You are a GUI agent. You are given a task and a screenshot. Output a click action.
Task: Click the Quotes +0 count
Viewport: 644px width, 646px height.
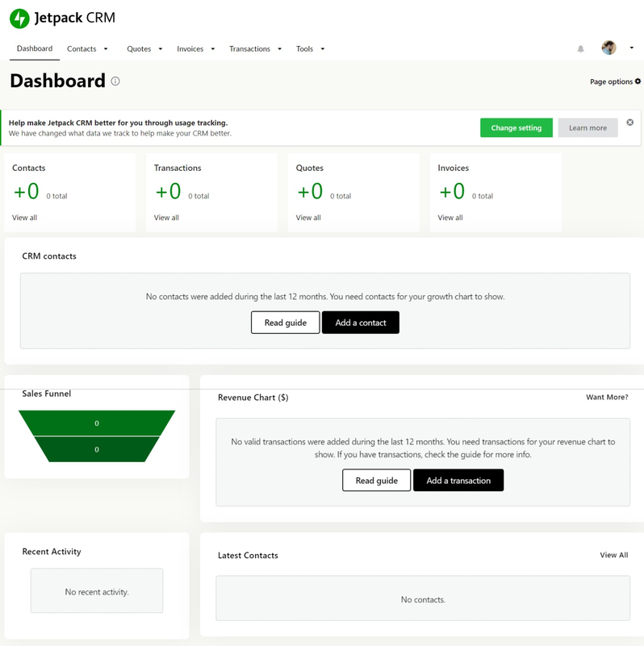310,191
